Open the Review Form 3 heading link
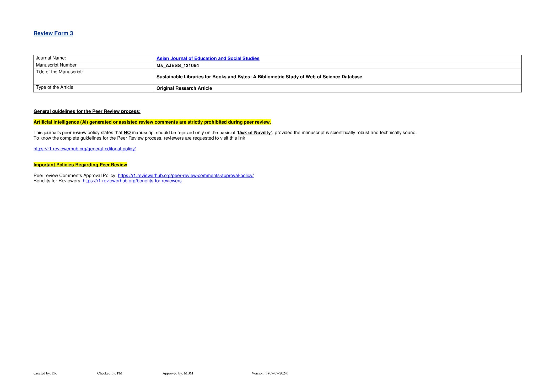The image size is (555, 392). pos(53,33)
